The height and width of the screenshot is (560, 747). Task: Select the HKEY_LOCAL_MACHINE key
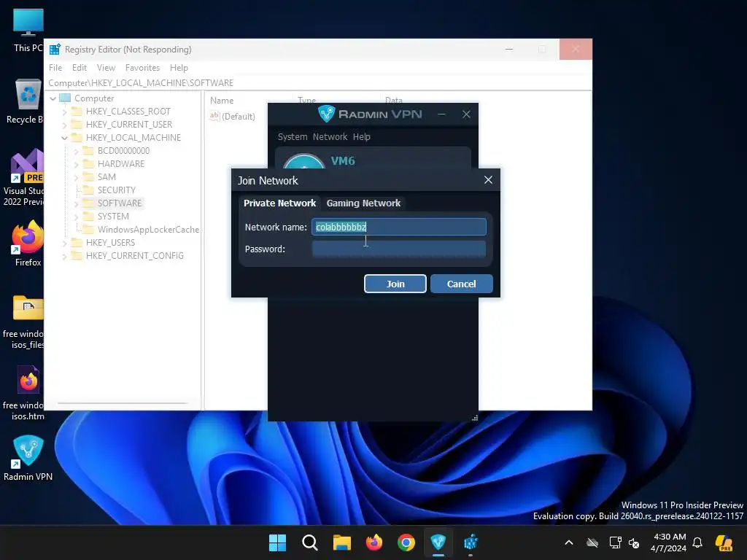(133, 138)
